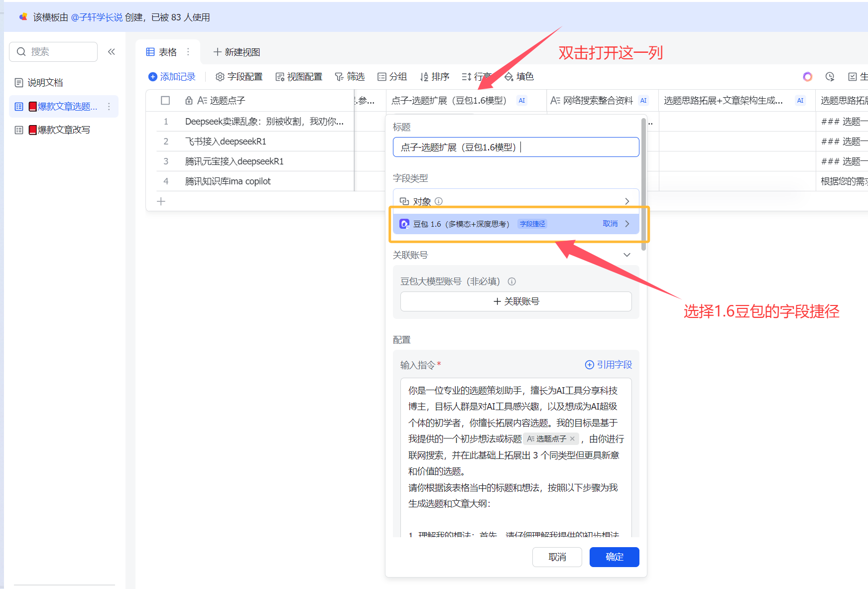Click the AI badge on 网络搜索整合资料 column
Screen dimensions: 868x589
(x=643, y=101)
